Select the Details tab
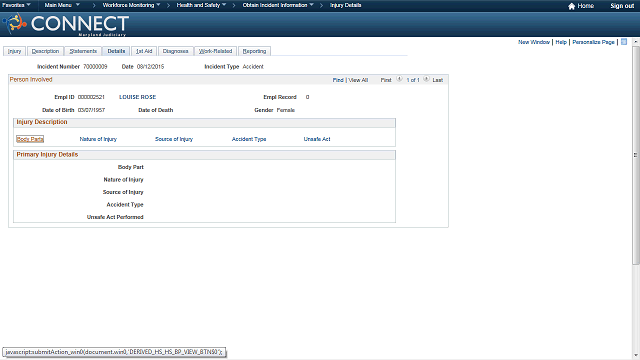Image resolution: width=640 pixels, height=360 pixels. [x=116, y=51]
